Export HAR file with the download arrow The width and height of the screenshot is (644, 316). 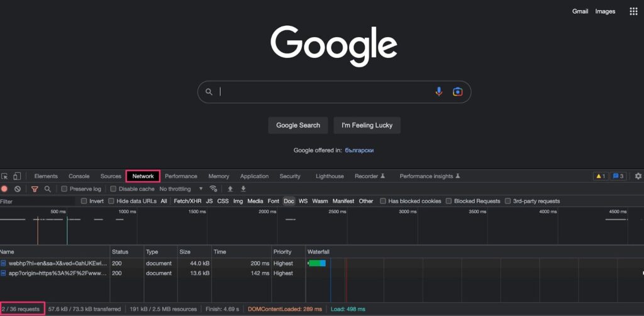click(243, 189)
